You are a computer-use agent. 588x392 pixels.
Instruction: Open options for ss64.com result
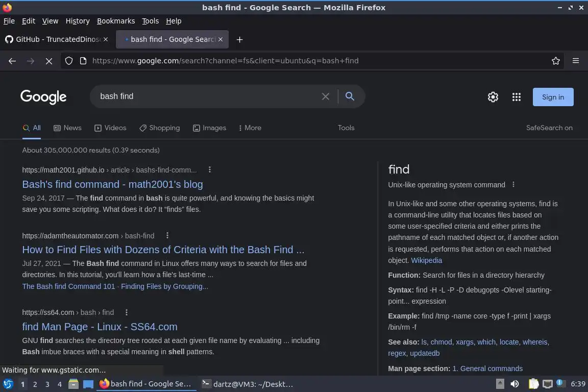coord(127,312)
